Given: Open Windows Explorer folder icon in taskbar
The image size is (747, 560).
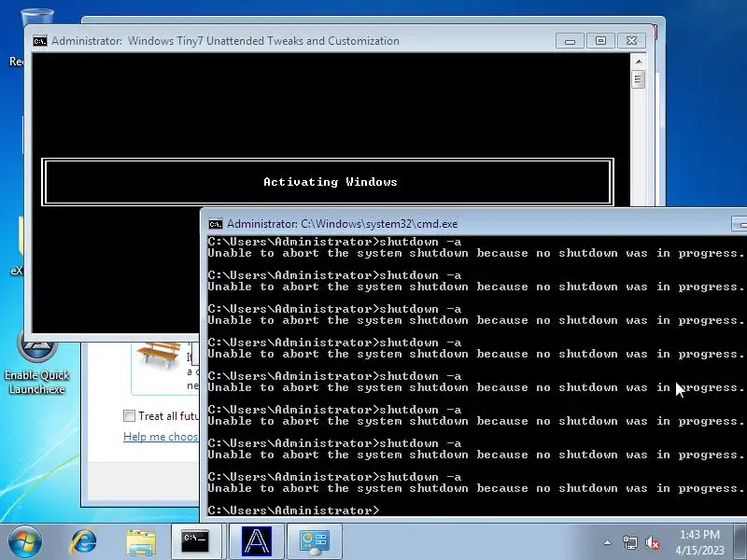Looking at the screenshot, I should click(x=141, y=542).
